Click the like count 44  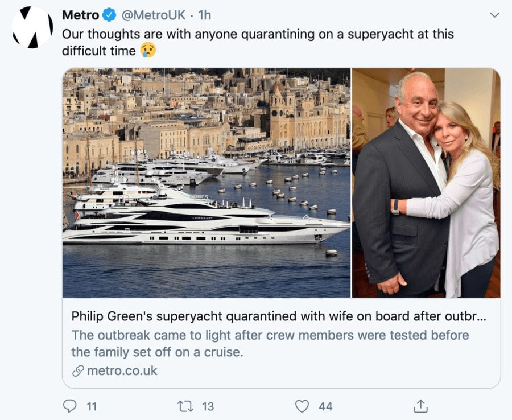click(x=325, y=406)
